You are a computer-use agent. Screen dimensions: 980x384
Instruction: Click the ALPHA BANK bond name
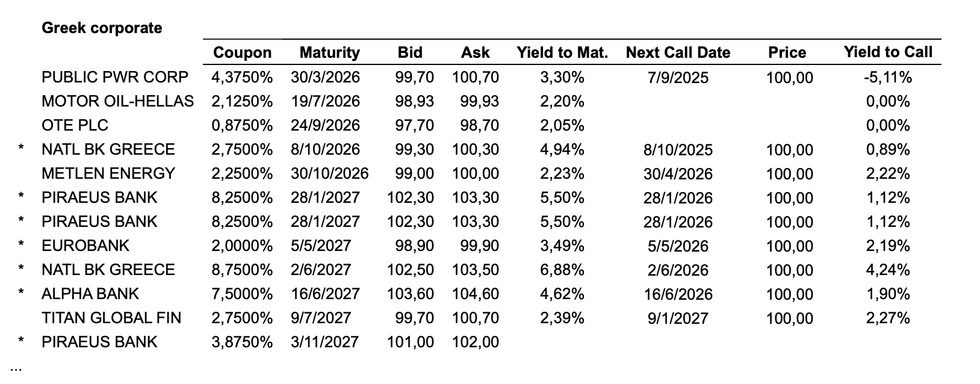point(90,294)
